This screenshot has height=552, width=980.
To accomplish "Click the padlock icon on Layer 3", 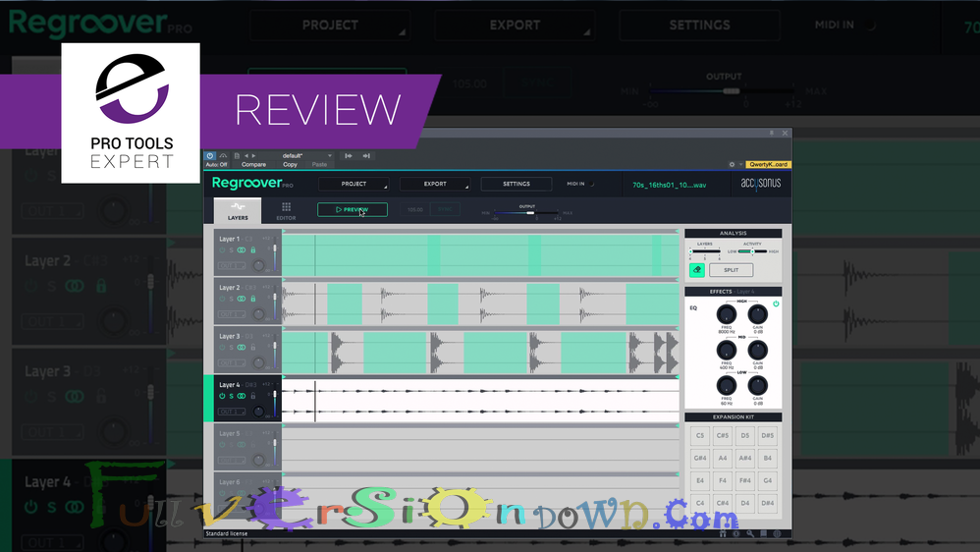I will click(253, 347).
